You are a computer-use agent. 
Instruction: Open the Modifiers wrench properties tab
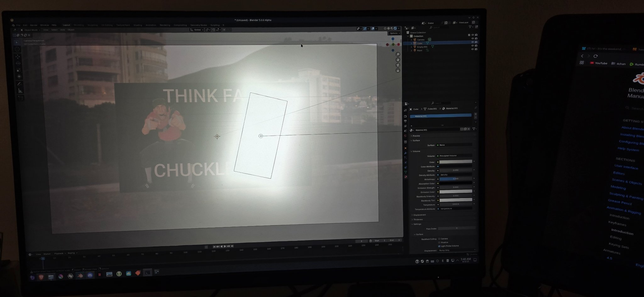(x=406, y=153)
